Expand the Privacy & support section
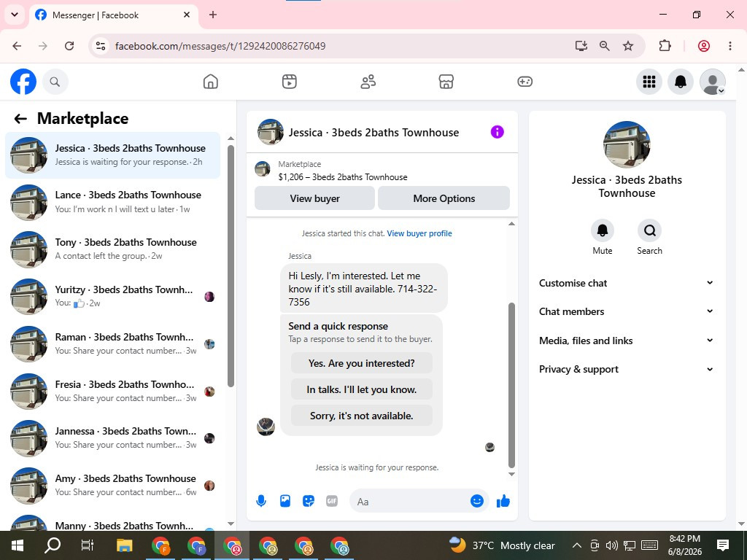 click(627, 369)
